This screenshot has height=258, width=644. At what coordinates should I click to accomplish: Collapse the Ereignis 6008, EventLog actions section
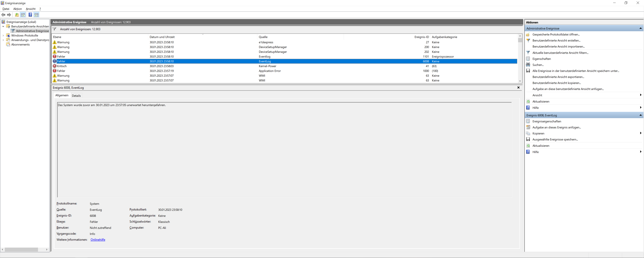[x=640, y=115]
